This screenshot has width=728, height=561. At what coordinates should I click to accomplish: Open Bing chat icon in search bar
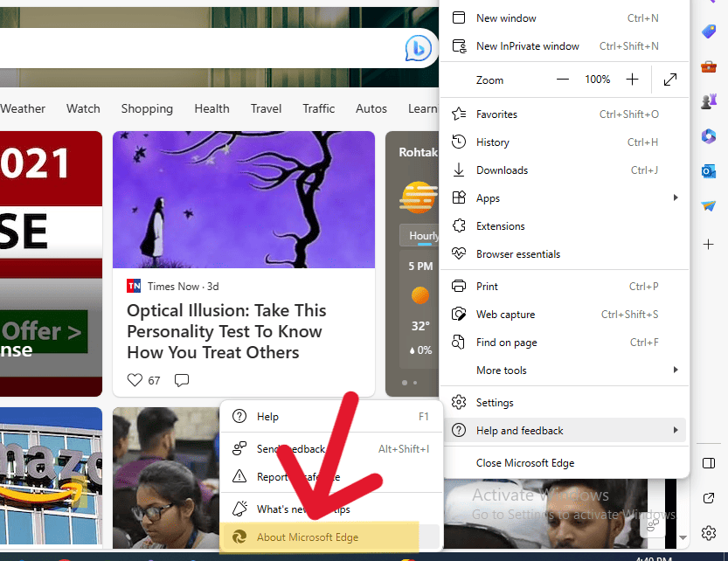pyautogui.click(x=419, y=48)
